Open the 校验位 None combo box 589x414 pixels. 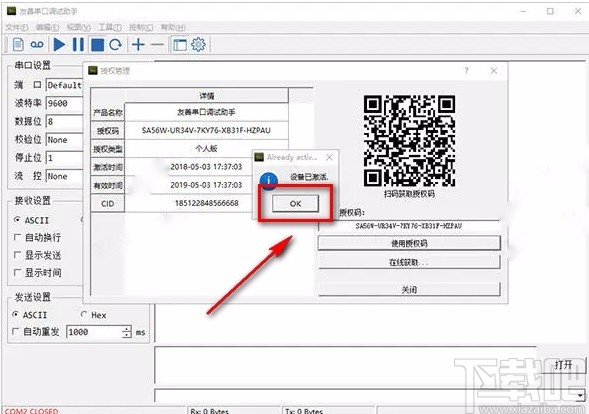pos(64,140)
